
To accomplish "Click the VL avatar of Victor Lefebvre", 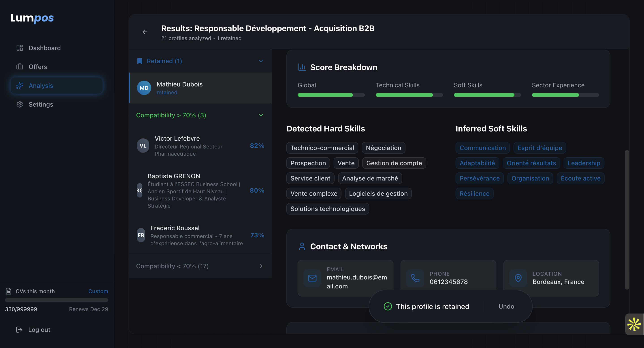I will coord(143,146).
